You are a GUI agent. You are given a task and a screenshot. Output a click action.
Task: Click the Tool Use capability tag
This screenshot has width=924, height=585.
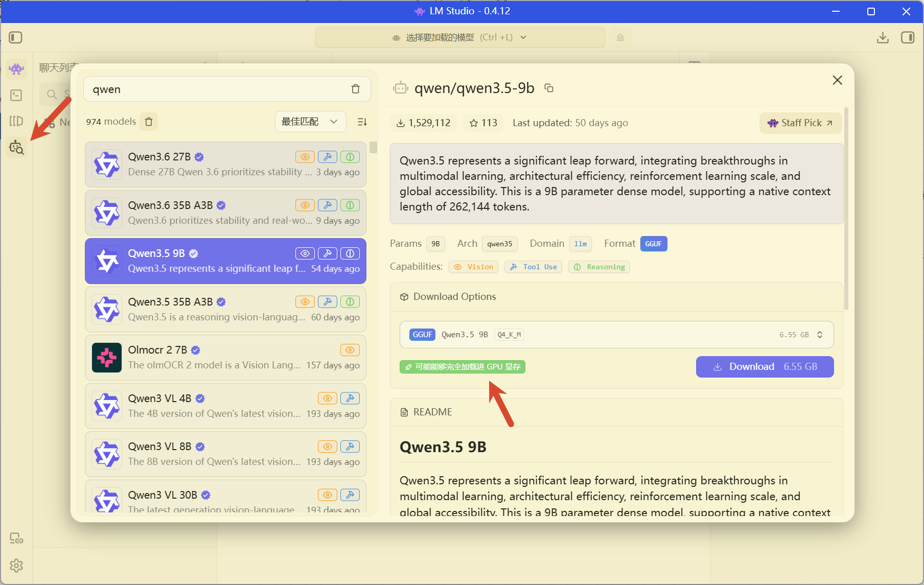pos(533,267)
